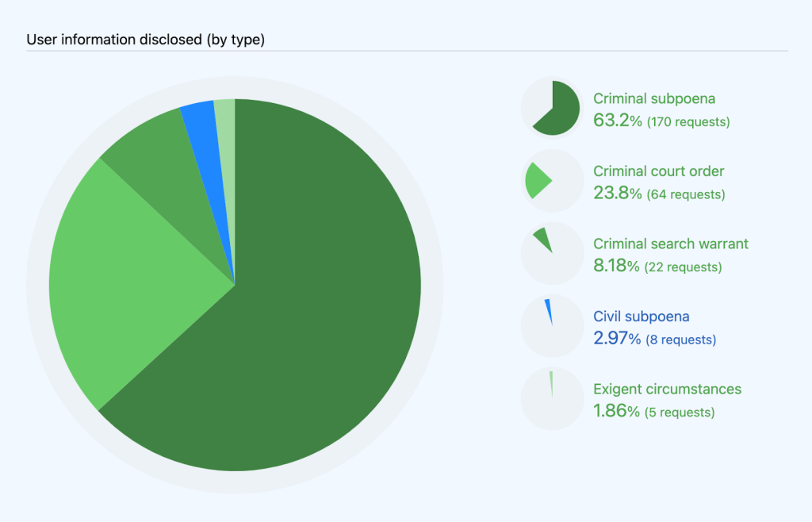Click the Criminal subpoena legend label

pyautogui.click(x=654, y=99)
